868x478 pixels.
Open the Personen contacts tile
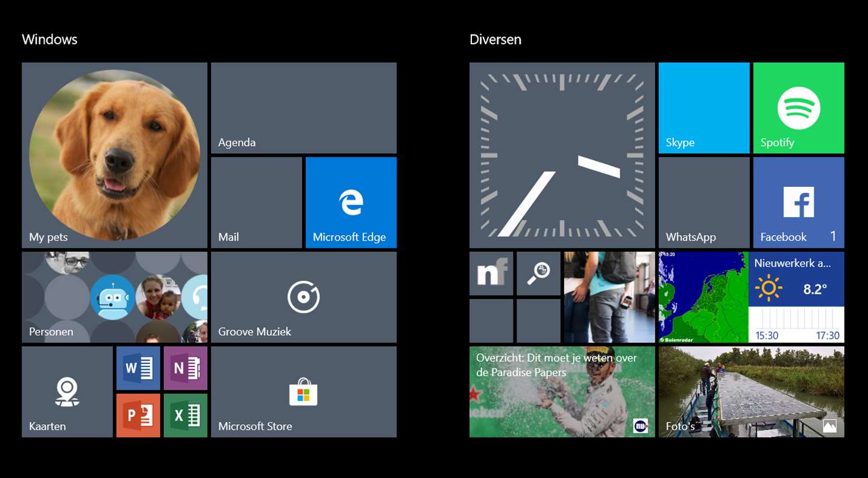[x=115, y=297]
